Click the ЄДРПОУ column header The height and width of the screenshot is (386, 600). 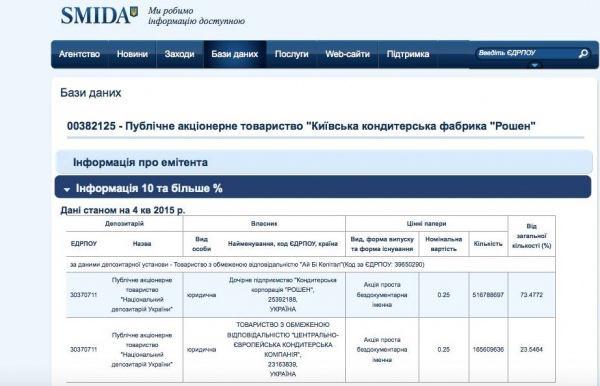pos(83,244)
